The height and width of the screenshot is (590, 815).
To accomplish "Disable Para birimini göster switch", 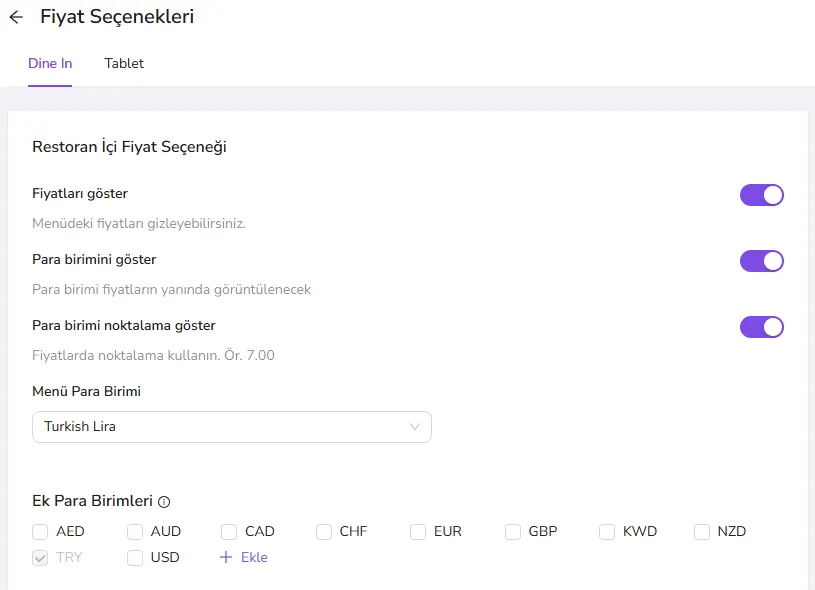I will tap(761, 261).
